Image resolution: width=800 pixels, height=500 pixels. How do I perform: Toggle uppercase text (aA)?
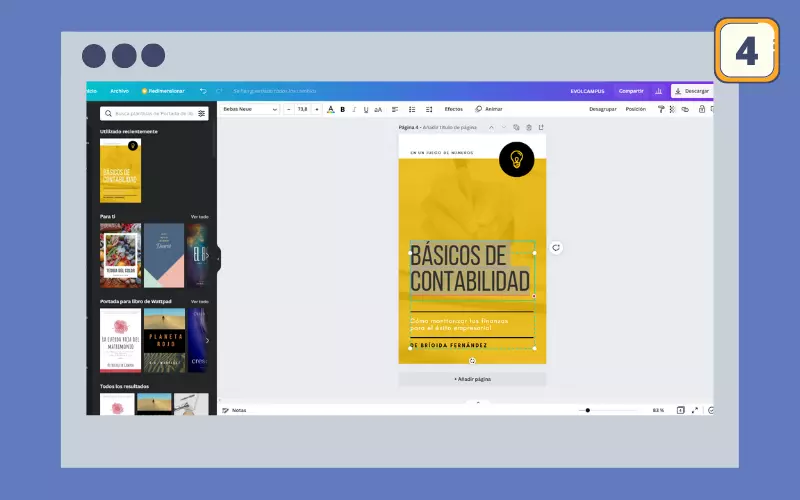click(x=378, y=109)
